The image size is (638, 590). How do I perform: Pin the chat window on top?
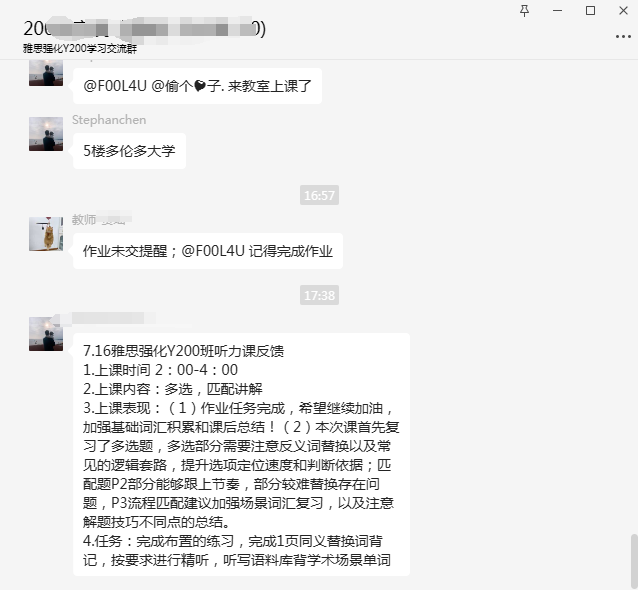point(524,11)
